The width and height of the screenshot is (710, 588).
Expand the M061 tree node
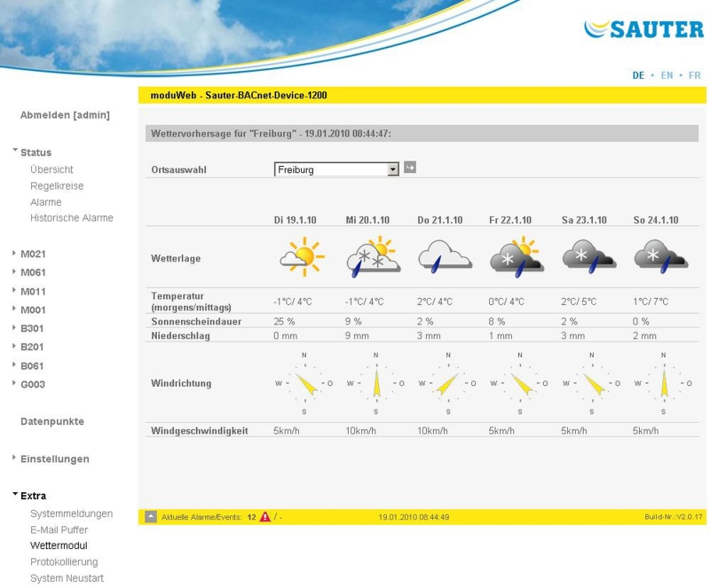point(14,271)
